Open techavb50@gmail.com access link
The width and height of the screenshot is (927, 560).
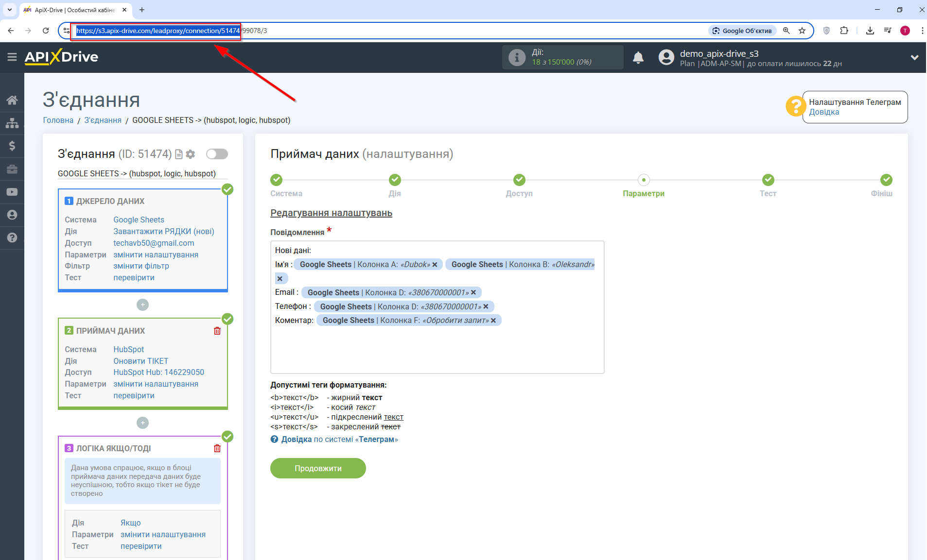click(x=154, y=243)
